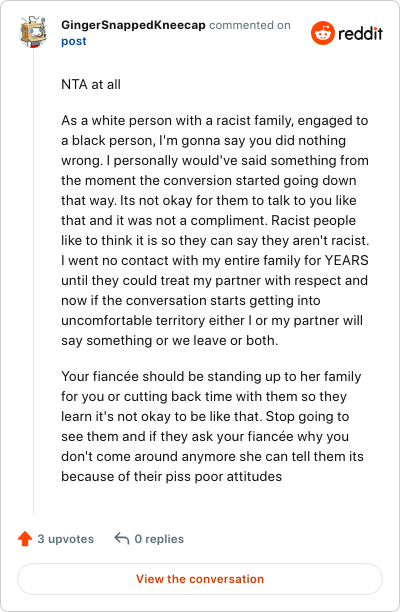Click the line beginning "uncomfortable territory either"
Image resolution: width=400 pixels, height=612 pixels.
212,320
